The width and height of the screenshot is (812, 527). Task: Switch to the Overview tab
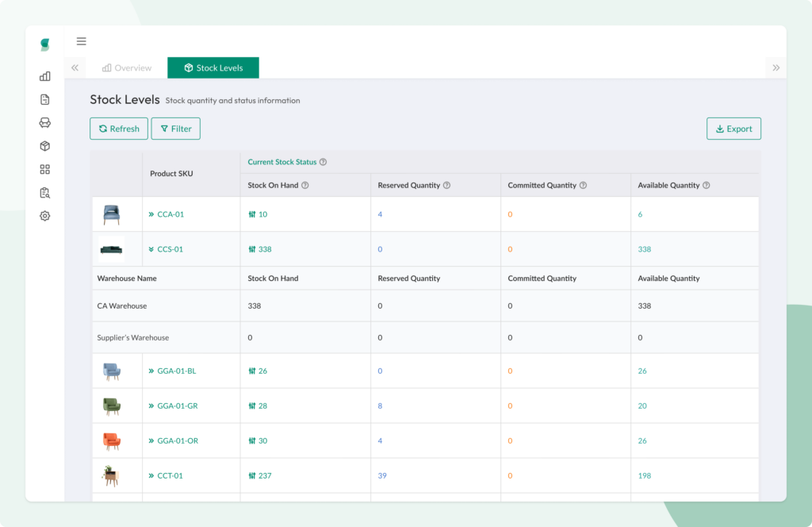pyautogui.click(x=127, y=68)
